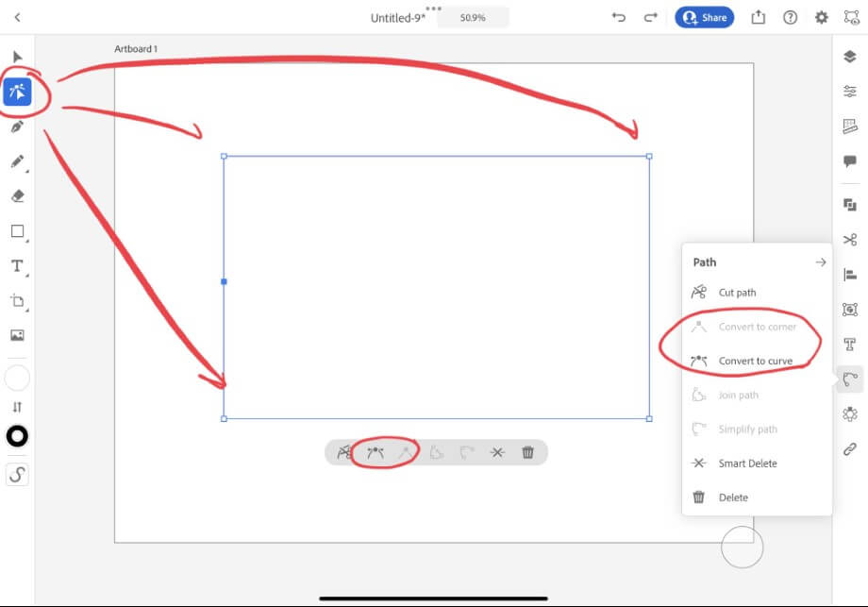This screenshot has height=607, width=868.
Task: Select the bottom-right anchor point
Action: (x=649, y=419)
